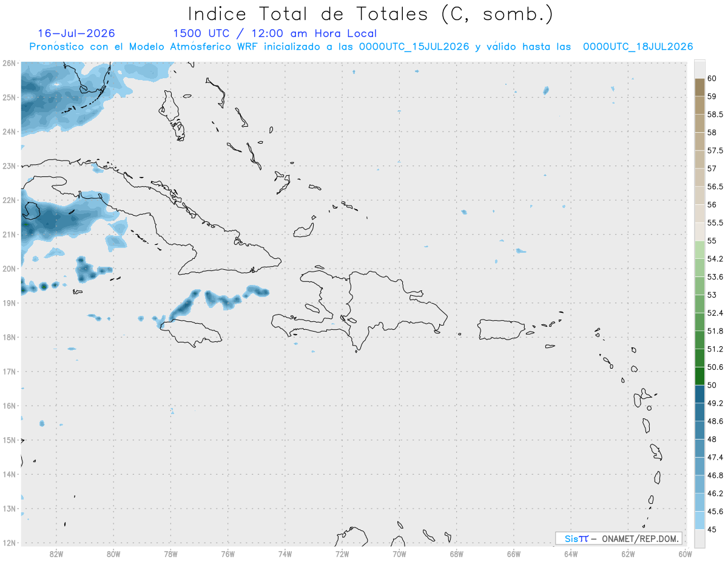Click the colorbar label "45"
This screenshot has height=562, width=728.
click(x=712, y=529)
